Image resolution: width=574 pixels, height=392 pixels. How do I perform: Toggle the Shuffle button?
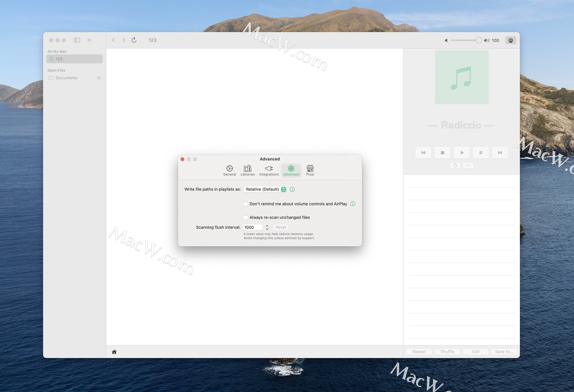pyautogui.click(x=447, y=352)
